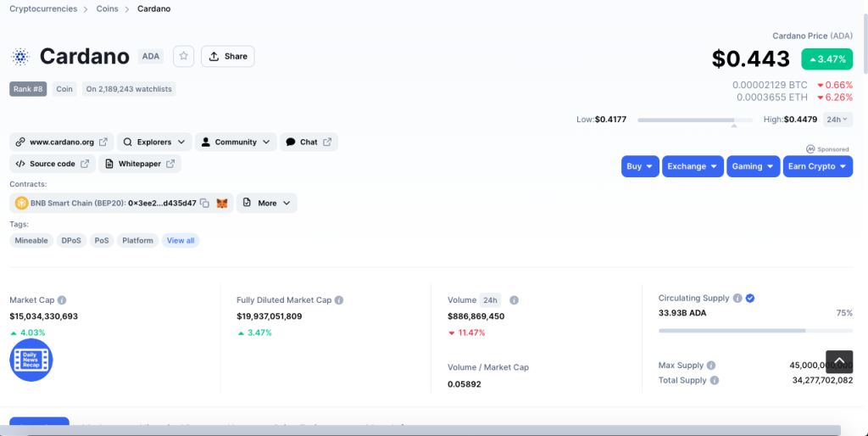Open the Daily News Recap badge
The image size is (868, 436).
31,361
